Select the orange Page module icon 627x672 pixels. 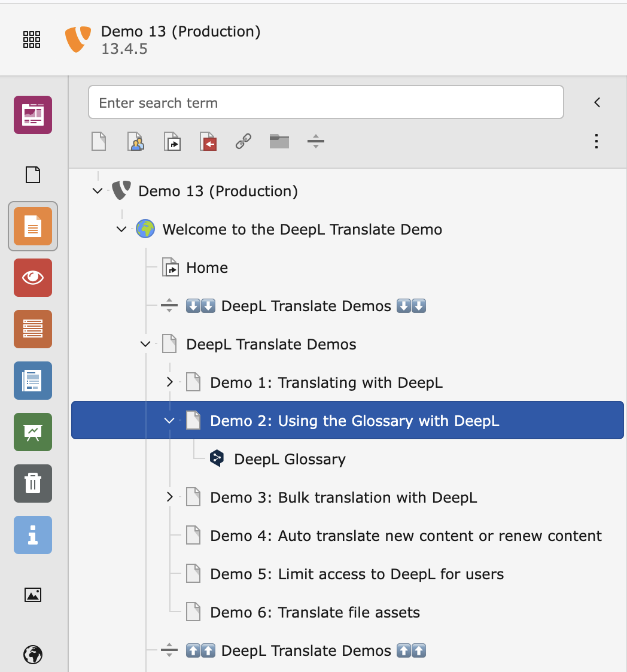pyautogui.click(x=33, y=226)
